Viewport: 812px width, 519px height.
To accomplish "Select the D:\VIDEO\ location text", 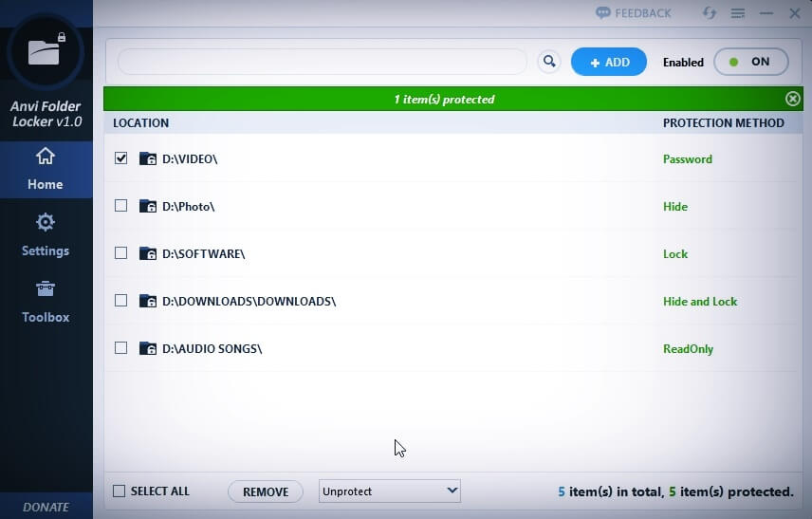I will point(190,159).
